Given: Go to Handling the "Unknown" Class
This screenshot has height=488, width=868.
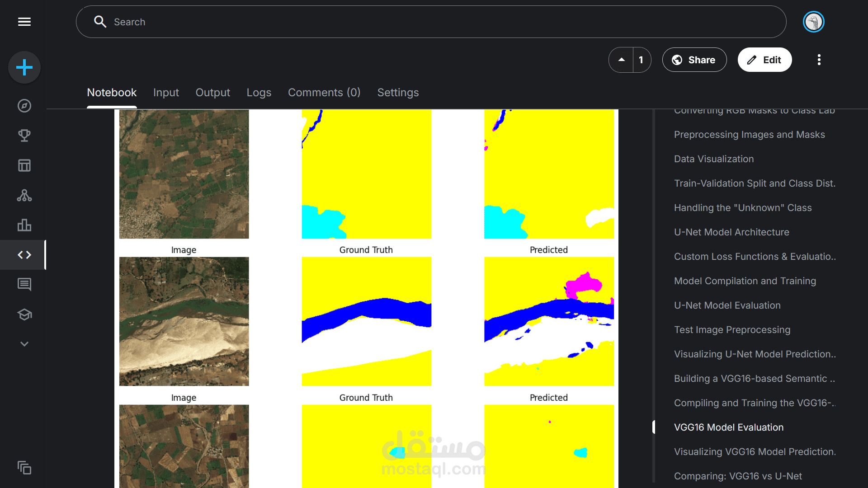Looking at the screenshot, I should pyautogui.click(x=743, y=208).
